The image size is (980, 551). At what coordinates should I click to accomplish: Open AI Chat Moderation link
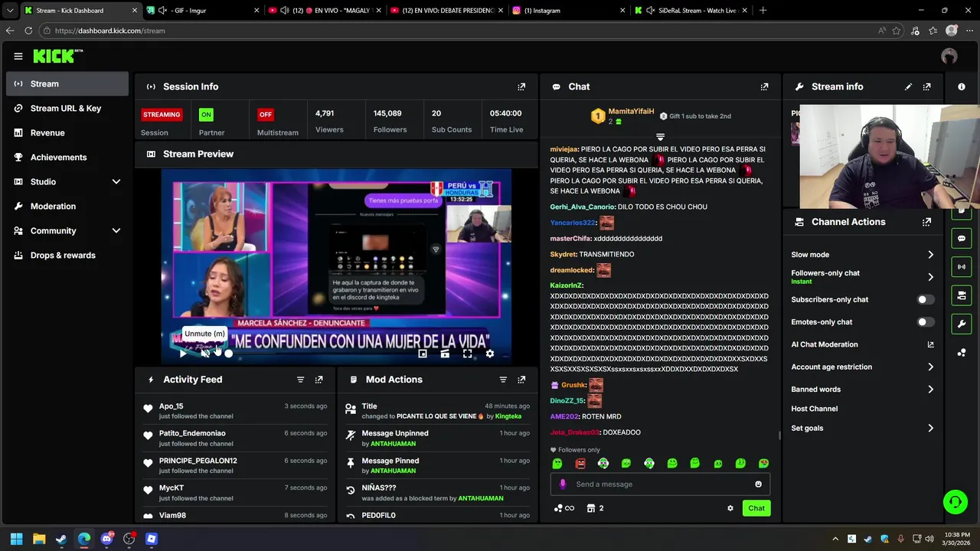click(x=863, y=345)
